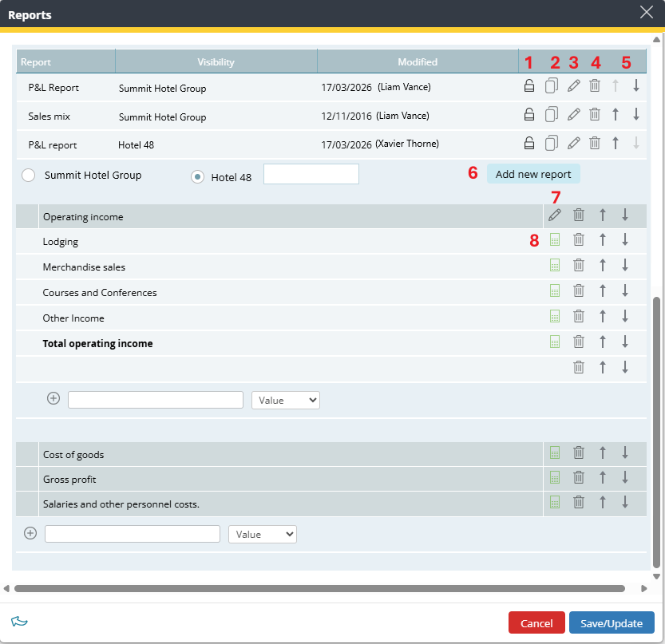665x644 pixels.
Task: Move Salaries and other personnel costs up
Action: [x=602, y=503]
